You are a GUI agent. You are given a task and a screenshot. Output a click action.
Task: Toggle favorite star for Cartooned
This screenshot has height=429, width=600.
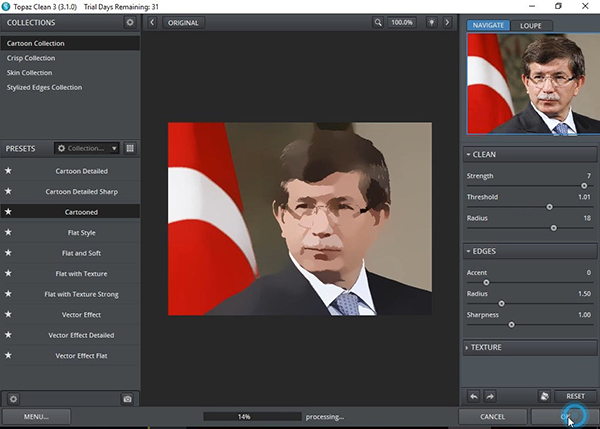click(8, 212)
